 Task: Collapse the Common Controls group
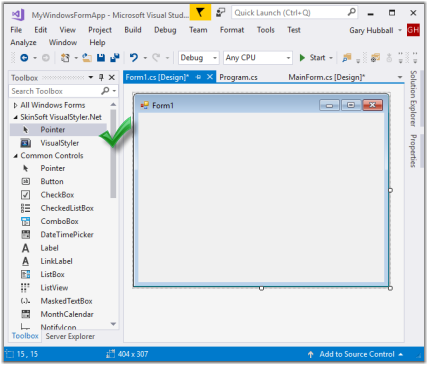click(x=15, y=156)
